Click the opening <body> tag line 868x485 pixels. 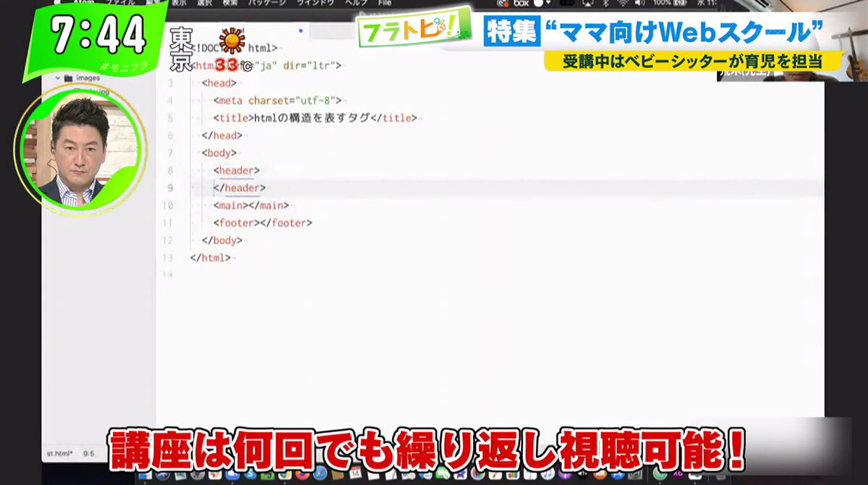tap(219, 153)
